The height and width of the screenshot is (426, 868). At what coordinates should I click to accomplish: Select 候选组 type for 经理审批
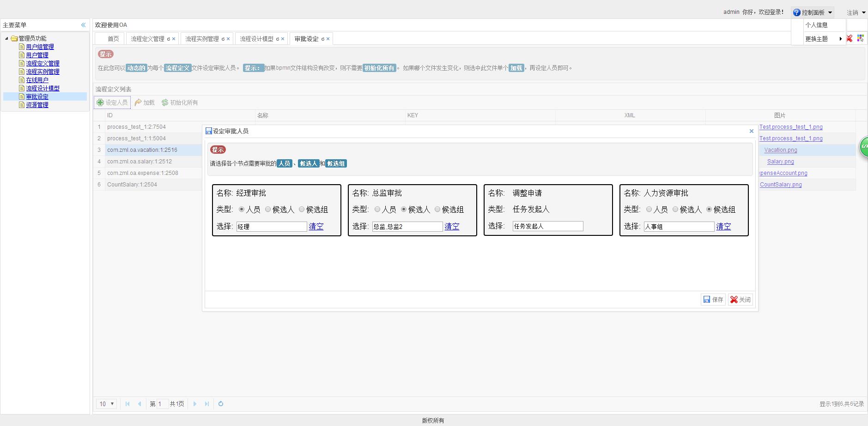302,210
